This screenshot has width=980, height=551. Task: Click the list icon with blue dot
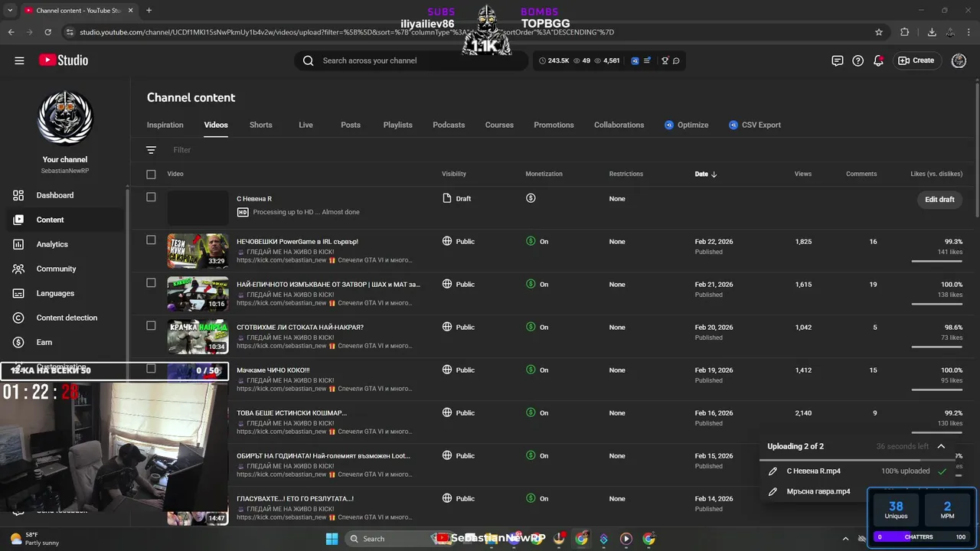pos(647,60)
